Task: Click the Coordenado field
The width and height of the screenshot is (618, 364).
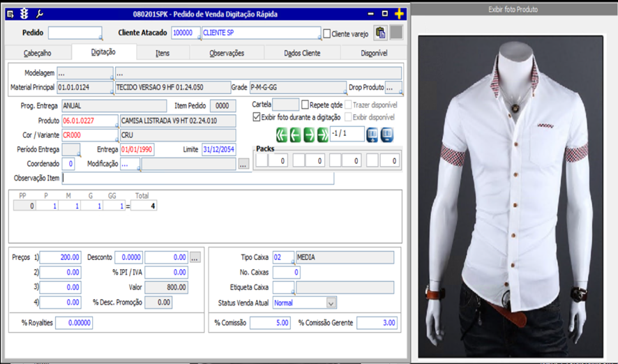Action: pyautogui.click(x=68, y=164)
